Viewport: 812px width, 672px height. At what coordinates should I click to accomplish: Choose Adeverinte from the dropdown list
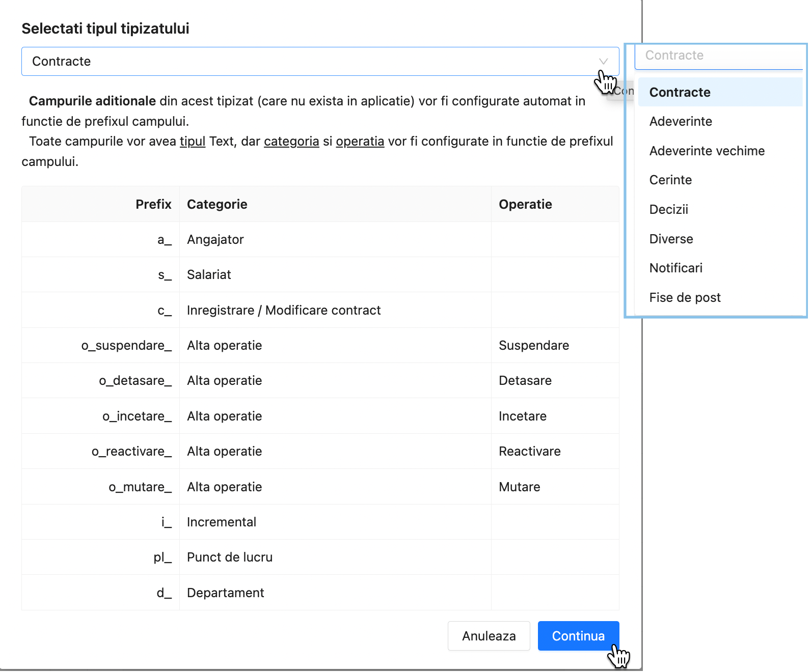coord(720,121)
